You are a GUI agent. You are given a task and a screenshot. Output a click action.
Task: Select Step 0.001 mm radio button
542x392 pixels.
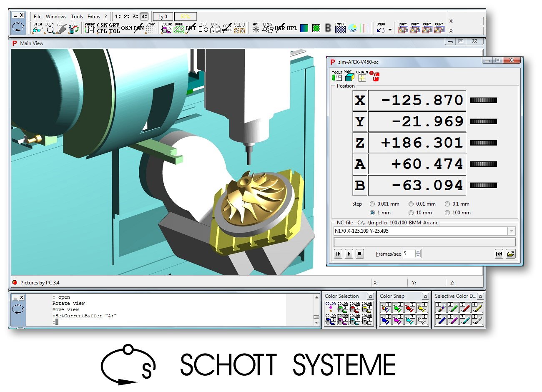click(x=372, y=204)
